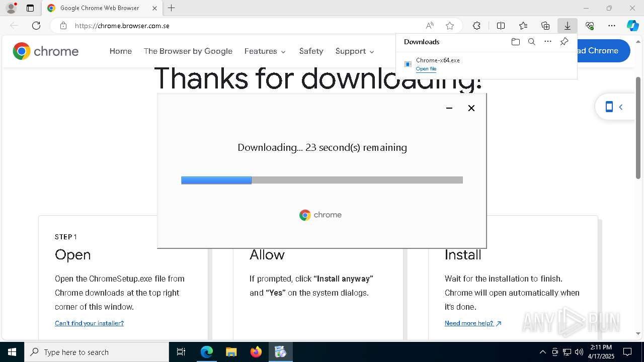Show hidden system tray icons
This screenshot has width=644, height=362.
(542, 352)
